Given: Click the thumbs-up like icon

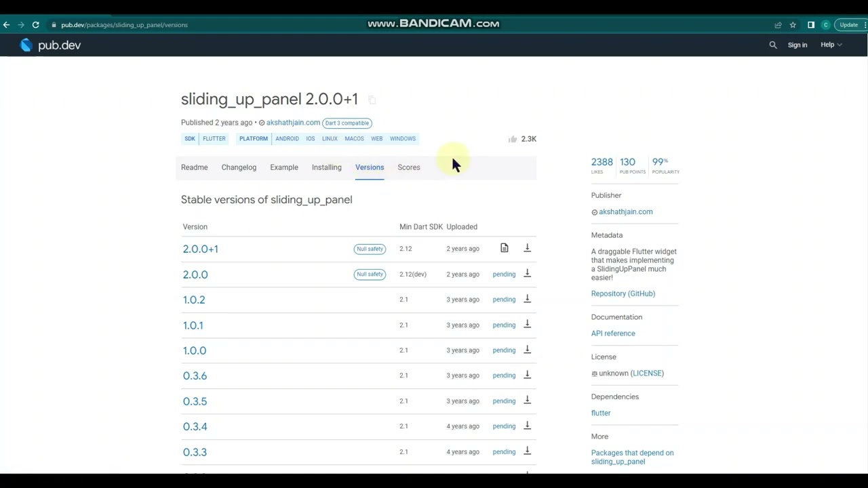Looking at the screenshot, I should pyautogui.click(x=513, y=139).
